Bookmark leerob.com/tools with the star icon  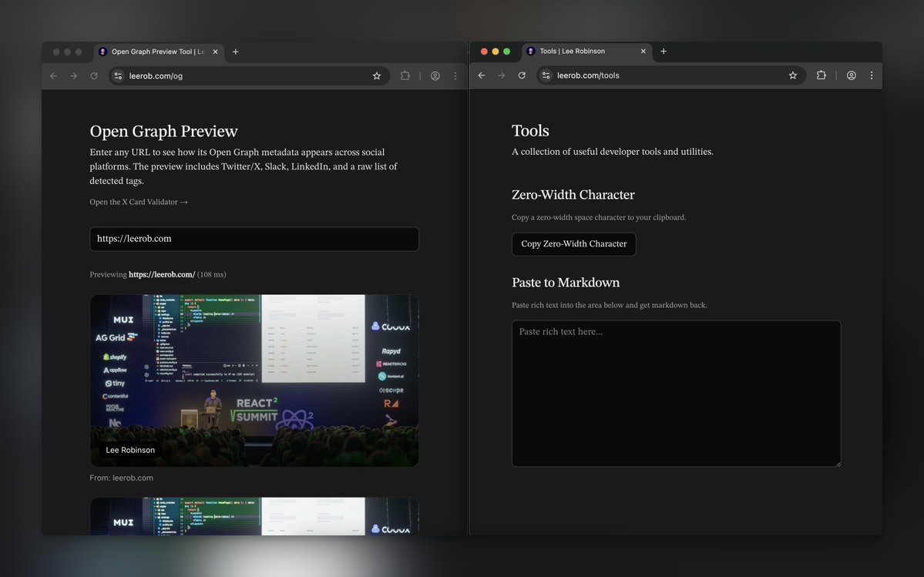[792, 75]
